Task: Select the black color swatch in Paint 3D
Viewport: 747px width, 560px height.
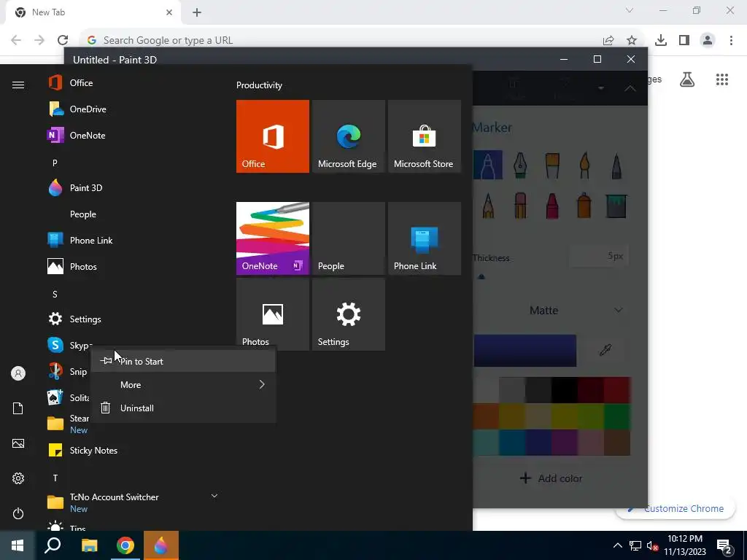Action: [x=565, y=390]
